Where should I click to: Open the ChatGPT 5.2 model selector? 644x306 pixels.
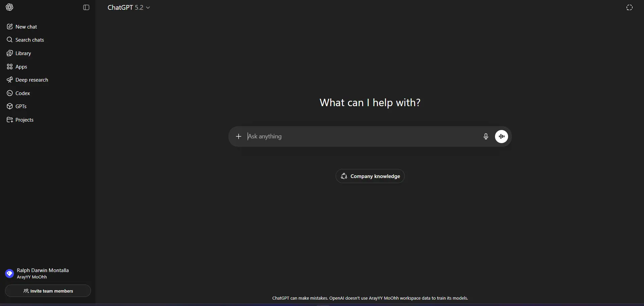[129, 7]
